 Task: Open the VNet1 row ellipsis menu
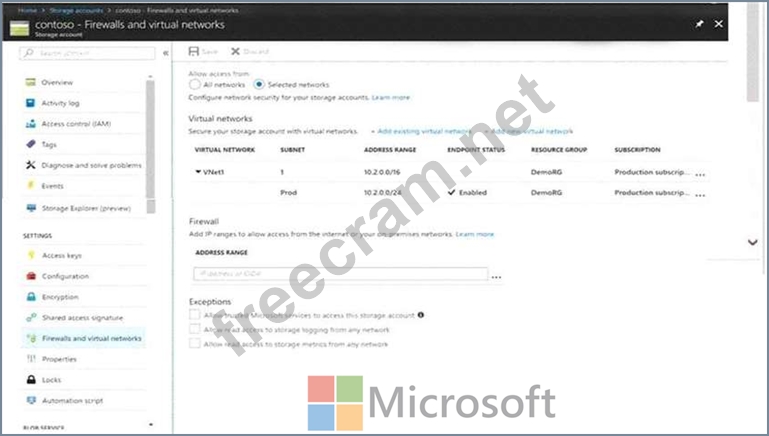[700, 174]
